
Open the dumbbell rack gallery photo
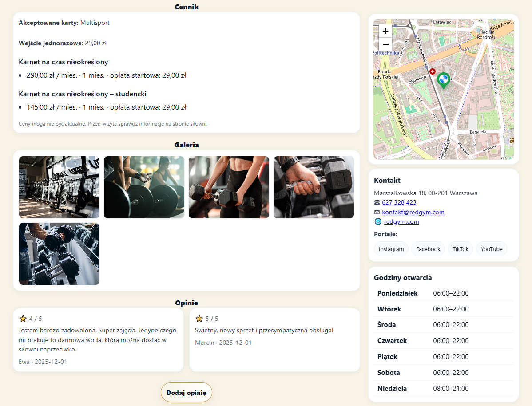pos(59,254)
